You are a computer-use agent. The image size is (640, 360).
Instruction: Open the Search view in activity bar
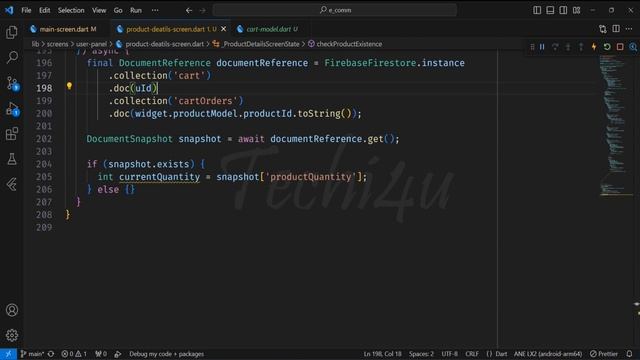click(x=12, y=57)
